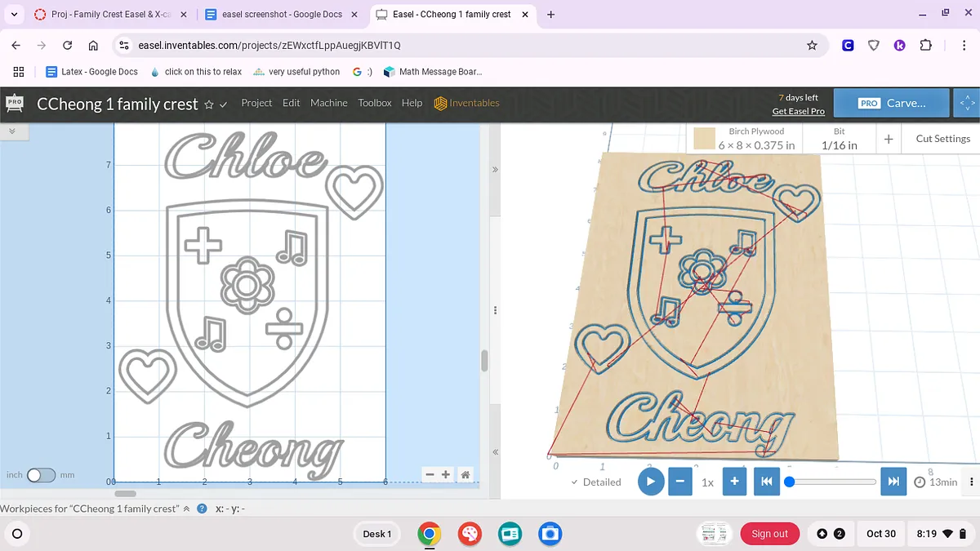The image size is (980, 551).
Task: Toggle units between inch and mm
Action: tap(41, 475)
